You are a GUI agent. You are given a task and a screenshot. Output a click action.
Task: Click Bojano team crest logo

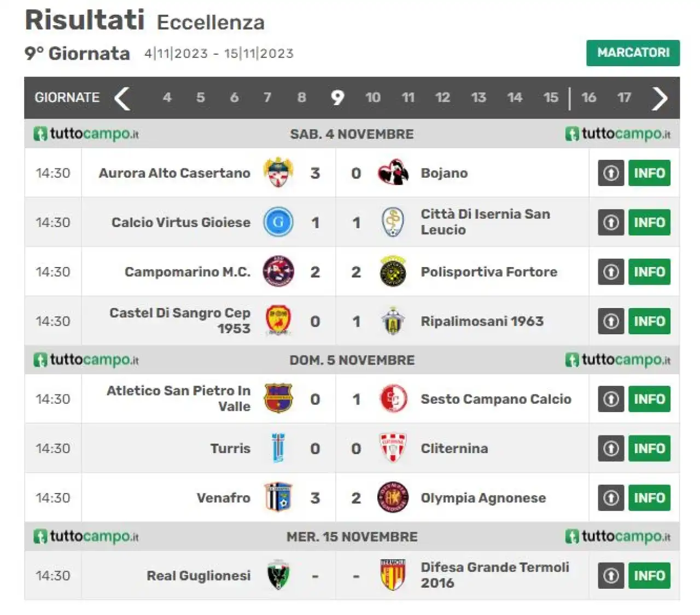393,173
